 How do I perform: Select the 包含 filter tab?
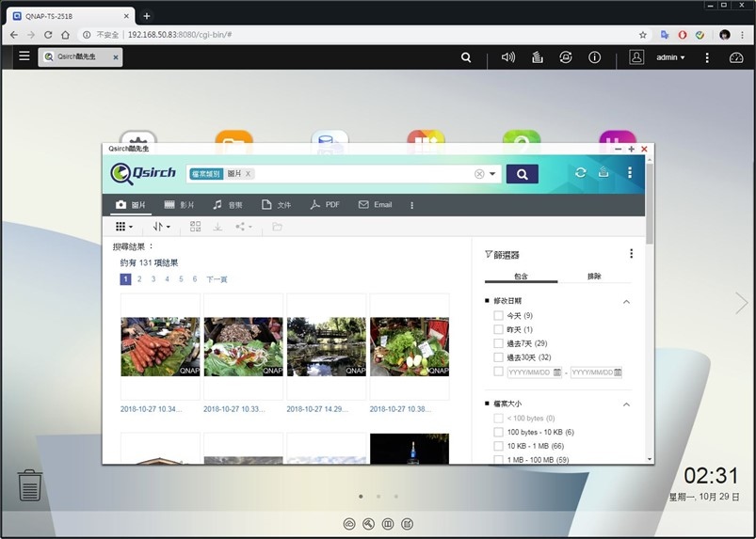[522, 276]
